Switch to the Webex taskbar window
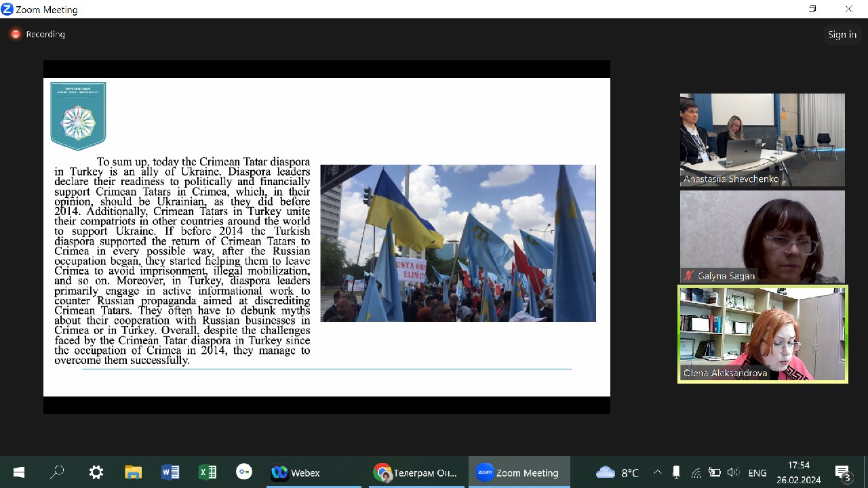Screen dimensions: 868x488 296,472
